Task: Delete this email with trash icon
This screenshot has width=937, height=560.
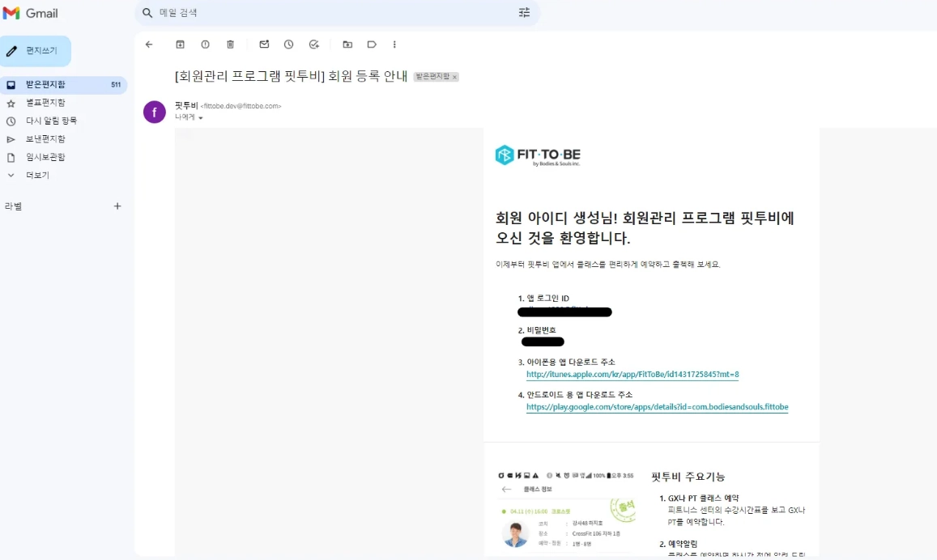Action: click(230, 45)
